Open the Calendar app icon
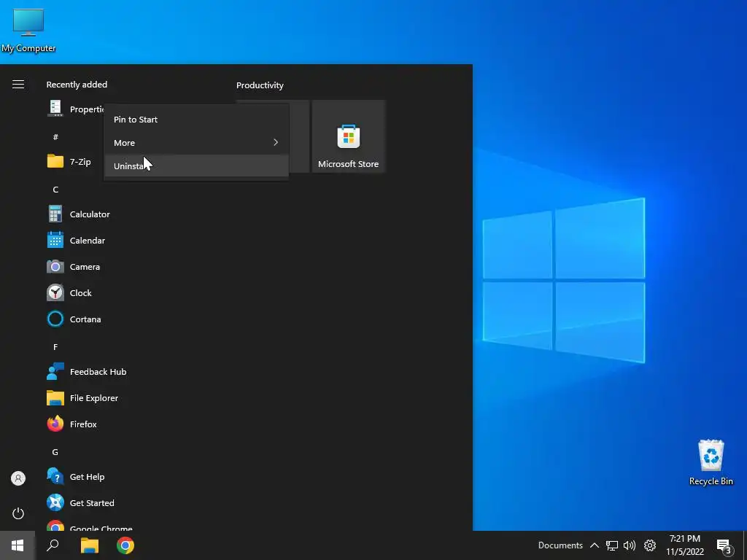747x560 pixels. pyautogui.click(x=55, y=240)
